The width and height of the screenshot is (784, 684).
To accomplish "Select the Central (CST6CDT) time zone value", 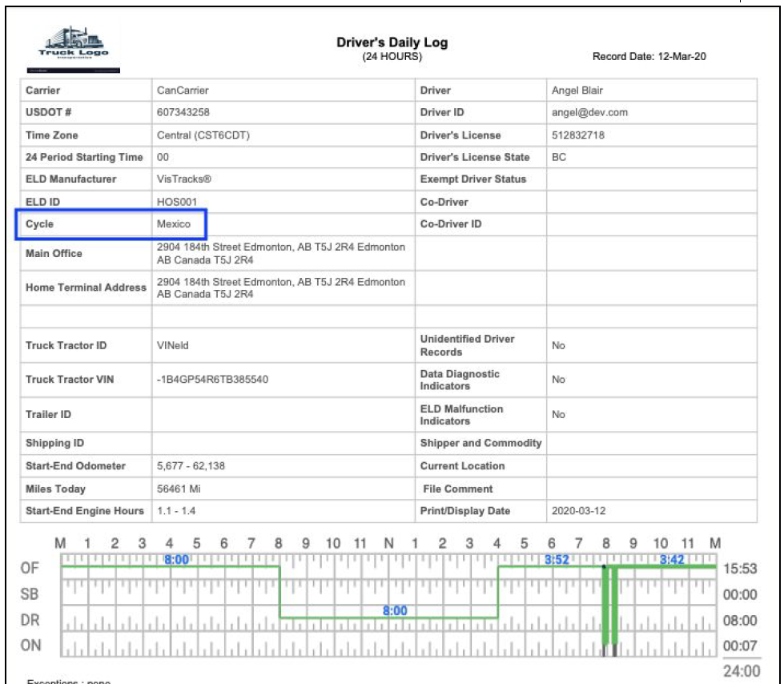I will click(203, 135).
